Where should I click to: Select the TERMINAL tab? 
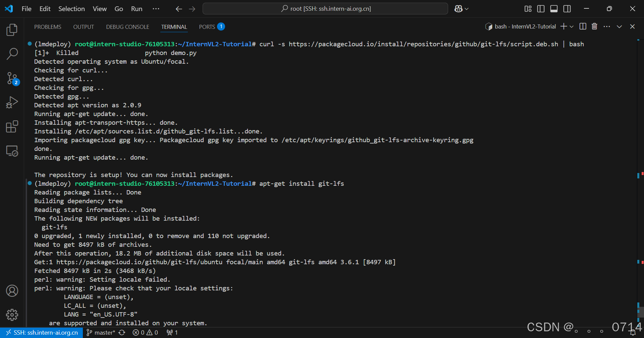pos(174,27)
